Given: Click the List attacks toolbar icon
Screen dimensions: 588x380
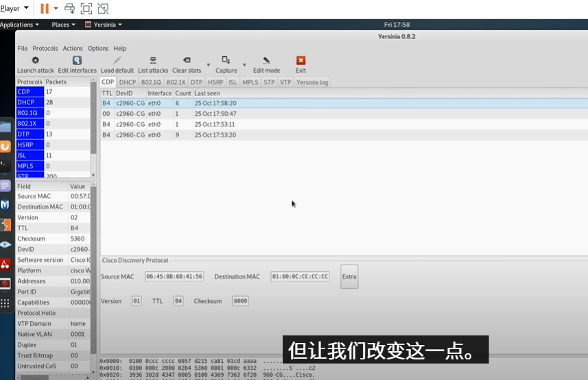Looking at the screenshot, I should coord(152,60).
